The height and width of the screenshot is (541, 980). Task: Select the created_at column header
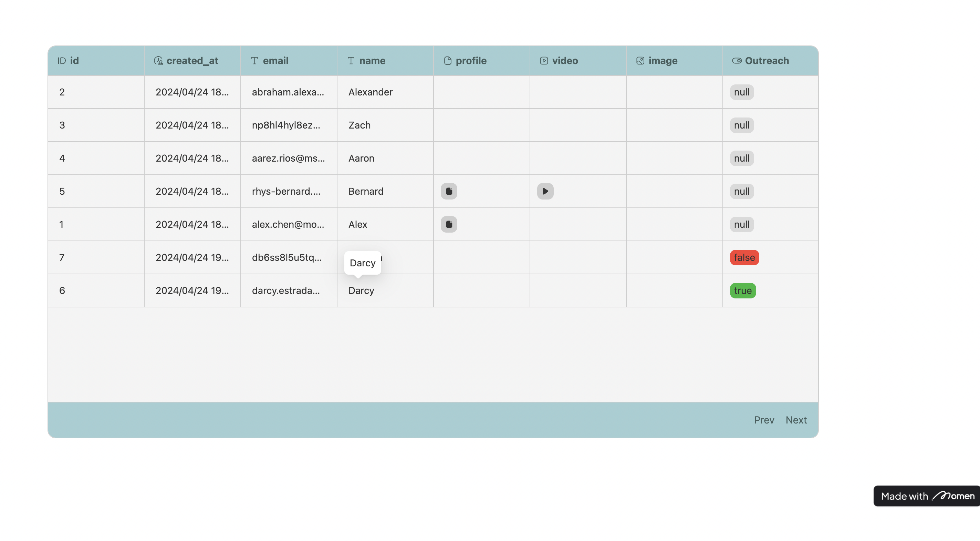[x=192, y=61]
